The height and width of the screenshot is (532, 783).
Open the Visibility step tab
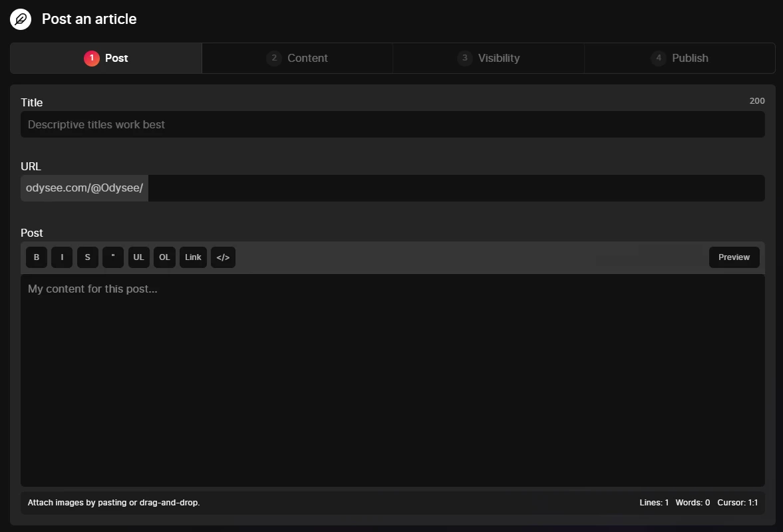point(489,58)
